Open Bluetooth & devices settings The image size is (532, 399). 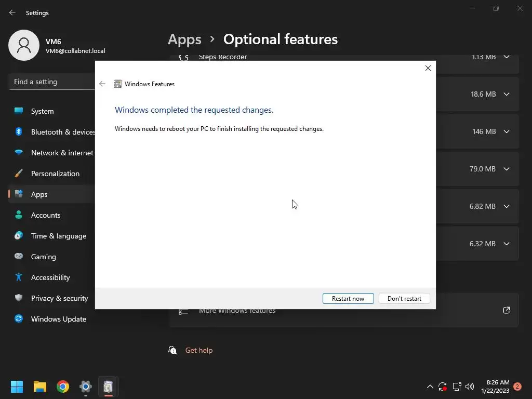(x=51, y=132)
